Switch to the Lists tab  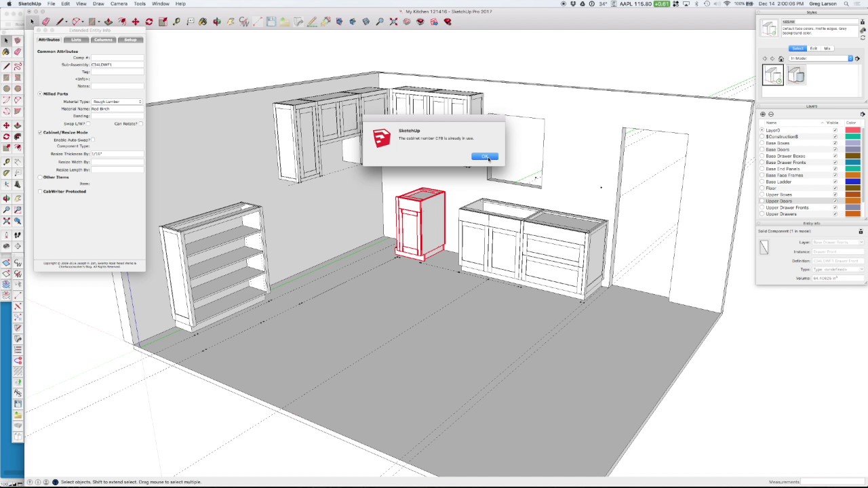76,40
